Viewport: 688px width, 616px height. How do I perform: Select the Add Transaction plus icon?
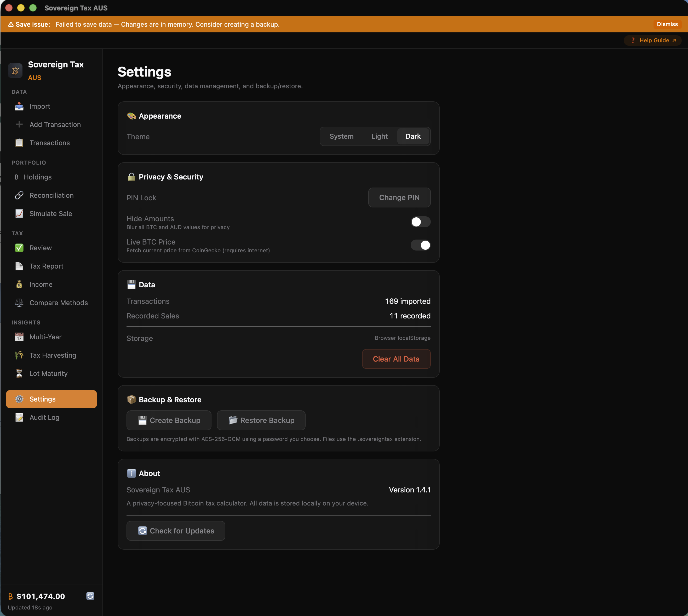(19, 125)
